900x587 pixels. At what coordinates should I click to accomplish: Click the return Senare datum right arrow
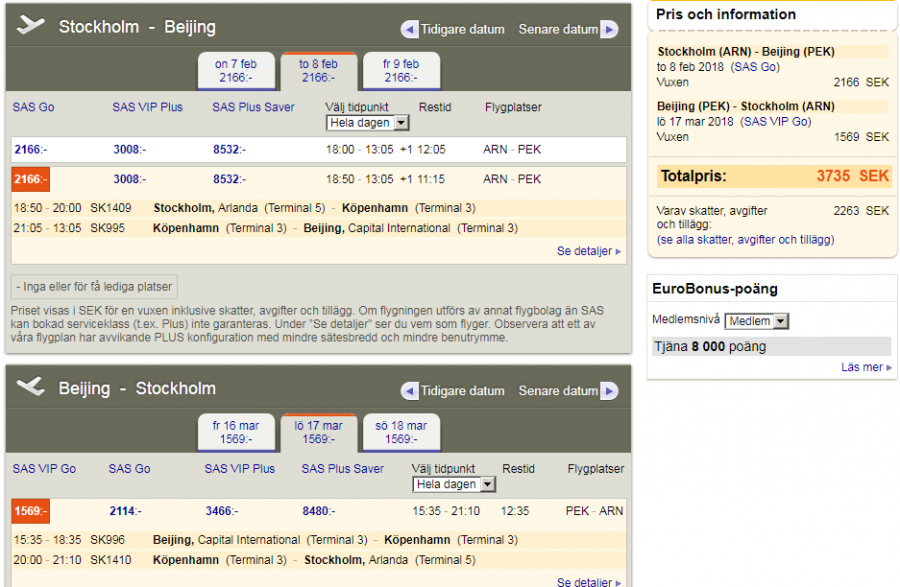click(x=609, y=391)
